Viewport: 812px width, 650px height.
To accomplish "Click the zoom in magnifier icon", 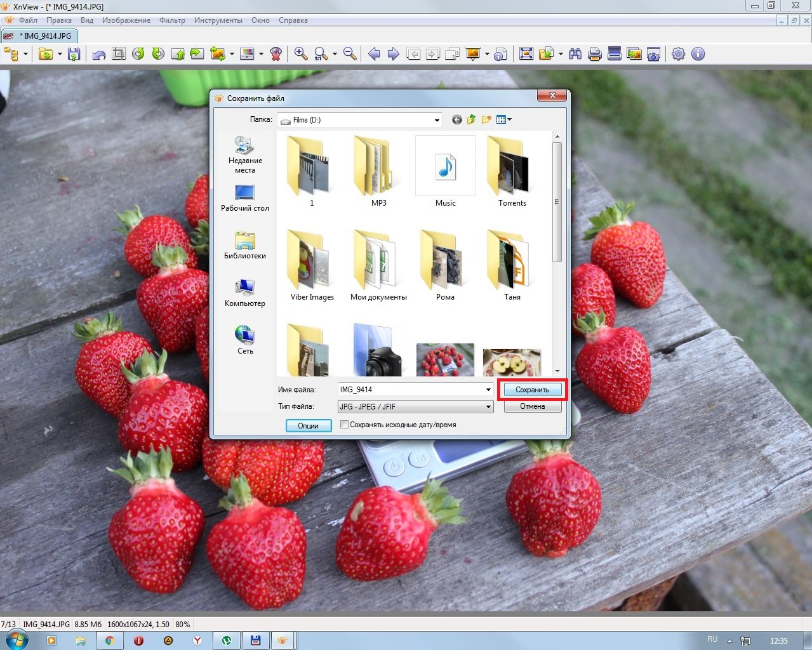I will [301, 54].
